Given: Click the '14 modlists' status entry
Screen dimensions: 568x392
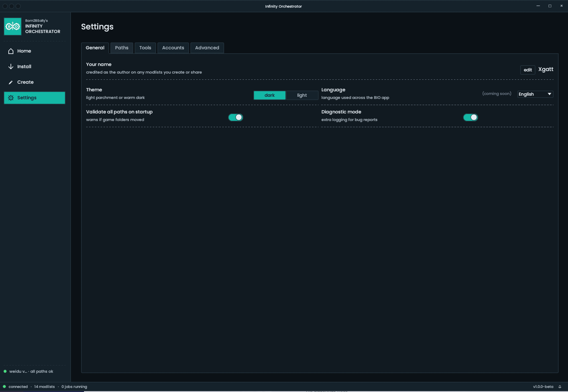Looking at the screenshot, I should point(44,387).
